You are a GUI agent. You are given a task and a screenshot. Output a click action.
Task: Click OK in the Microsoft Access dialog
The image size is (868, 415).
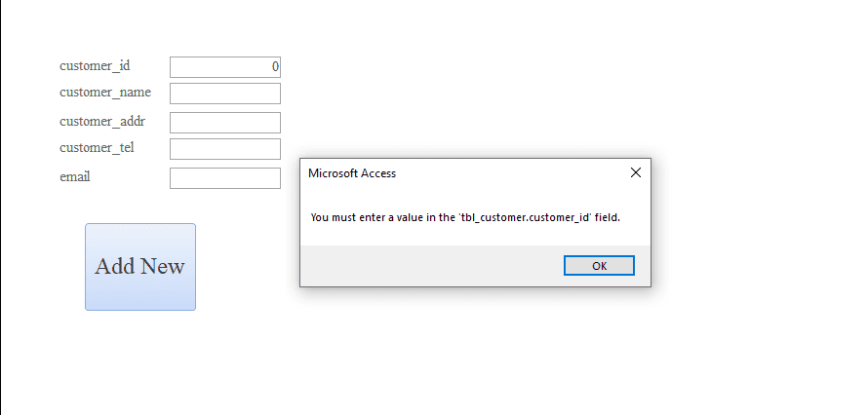(x=599, y=266)
